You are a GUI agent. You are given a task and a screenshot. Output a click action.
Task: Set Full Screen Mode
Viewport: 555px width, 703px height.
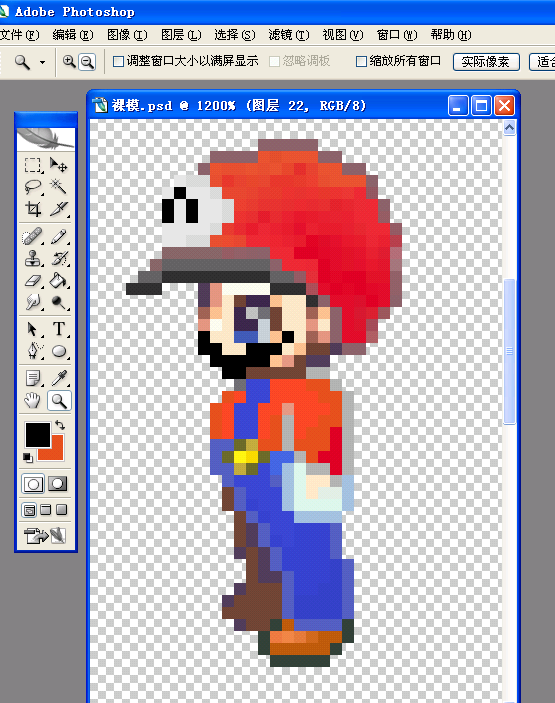tap(62, 510)
